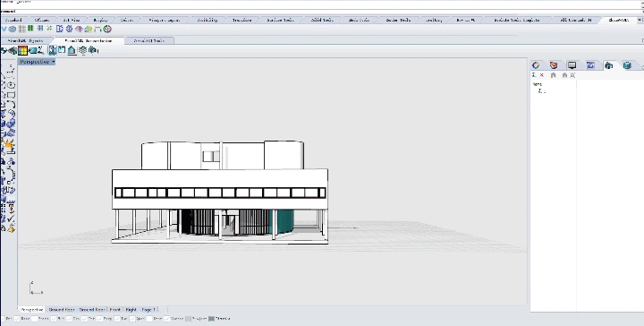Switch to the Transform toolbar tab
The width and height of the screenshot is (644, 326).
pyautogui.click(x=241, y=20)
